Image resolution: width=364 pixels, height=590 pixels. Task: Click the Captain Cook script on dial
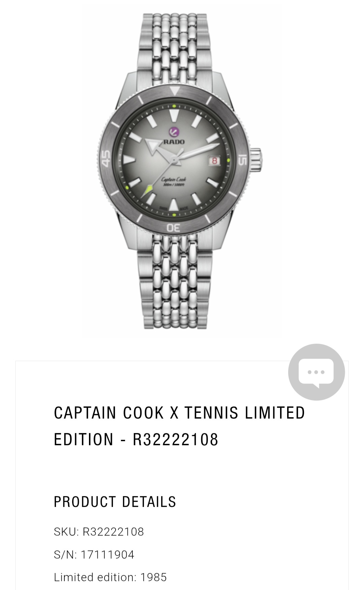174,180
